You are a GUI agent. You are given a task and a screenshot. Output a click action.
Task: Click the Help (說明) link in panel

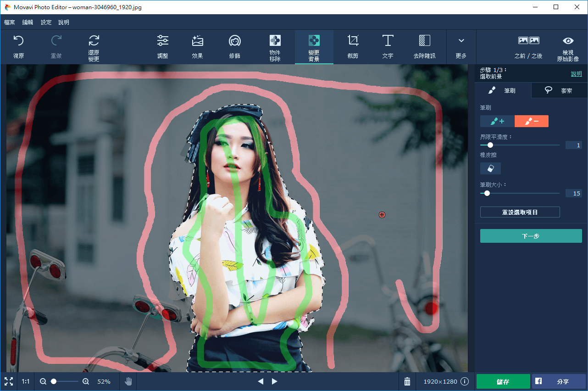point(576,73)
